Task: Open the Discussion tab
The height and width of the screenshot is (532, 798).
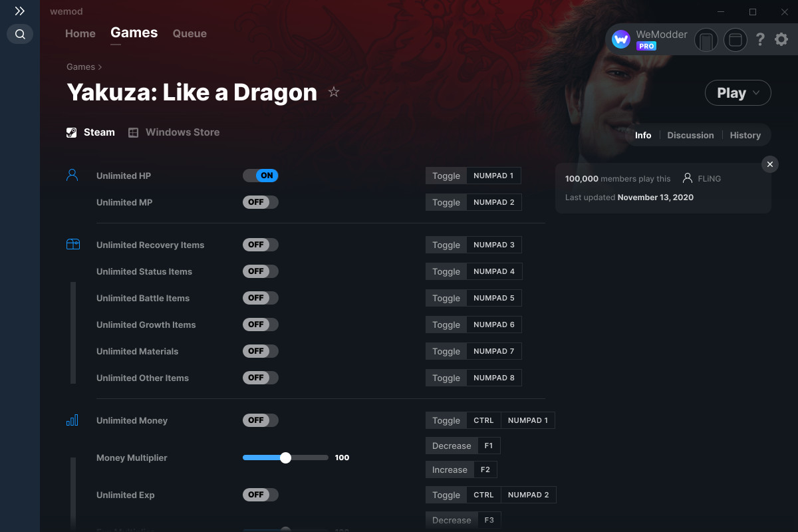Action: coord(690,135)
